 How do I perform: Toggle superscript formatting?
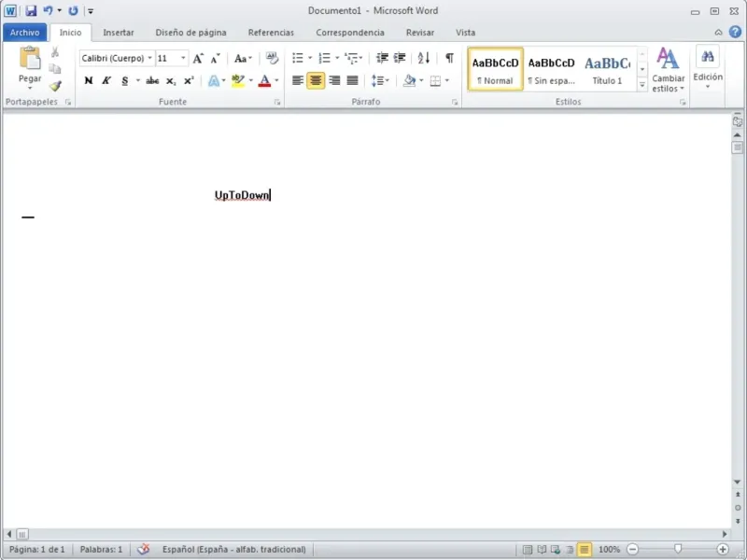(190, 80)
